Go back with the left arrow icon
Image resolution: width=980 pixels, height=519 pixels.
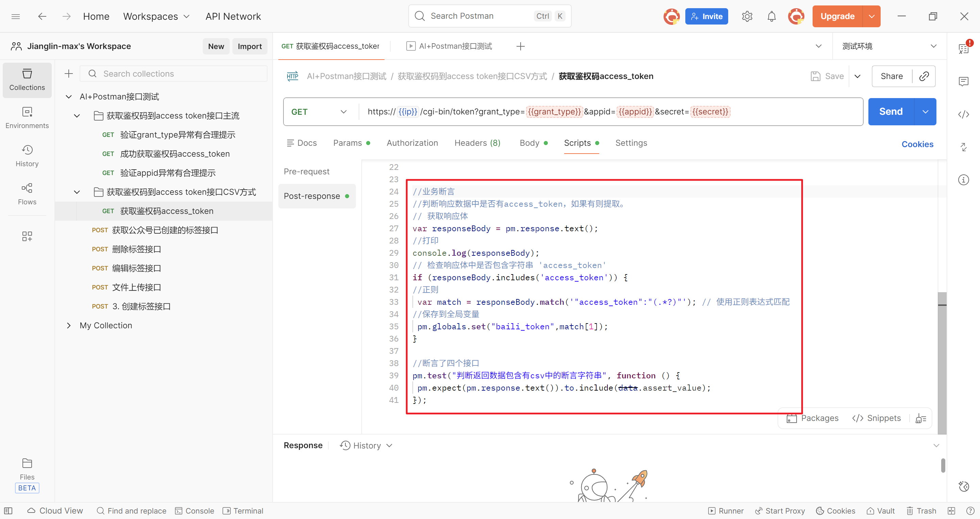click(42, 16)
